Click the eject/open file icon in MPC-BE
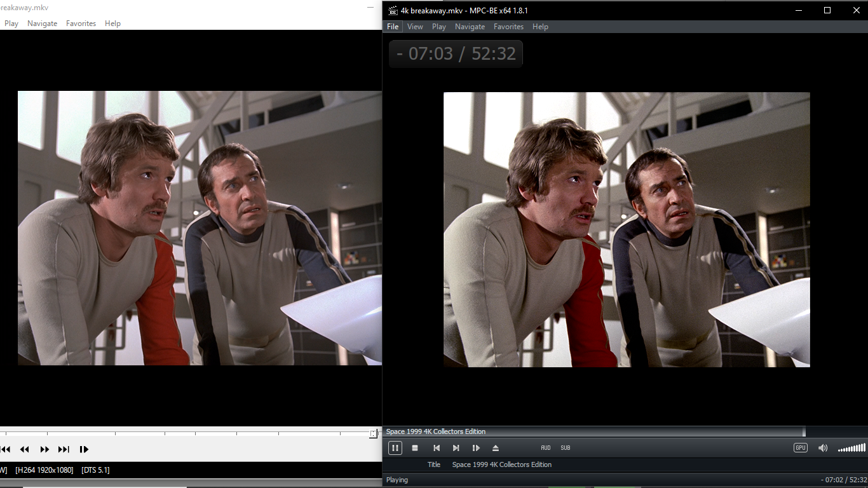This screenshot has height=488, width=868. click(x=496, y=448)
